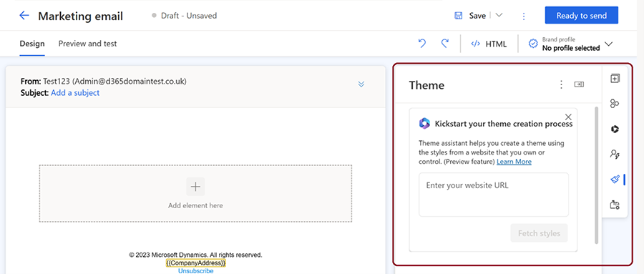This screenshot has width=644, height=274.
Task: Switch to Preview and test tab
Action: click(87, 44)
